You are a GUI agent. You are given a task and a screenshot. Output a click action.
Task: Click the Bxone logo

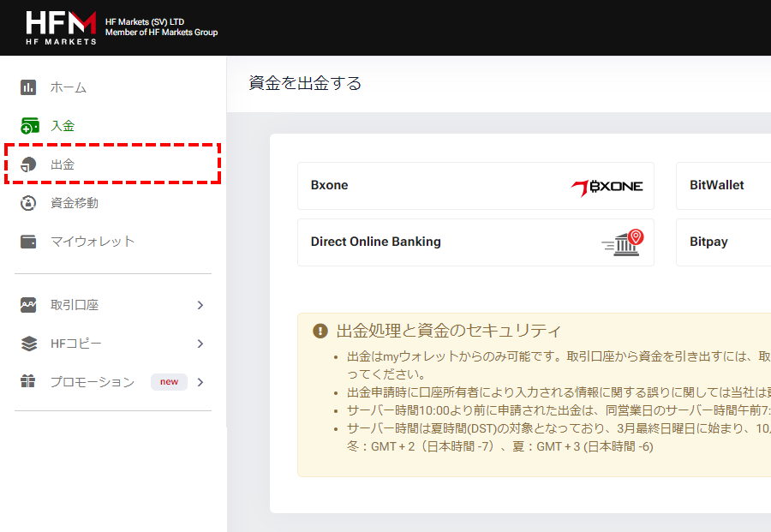[x=607, y=187]
